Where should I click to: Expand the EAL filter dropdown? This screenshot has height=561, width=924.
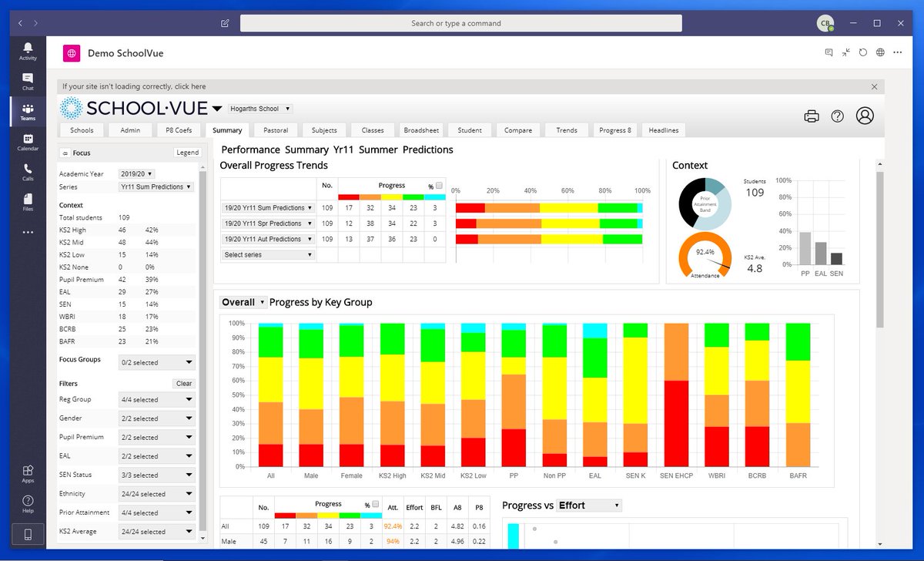[157, 456]
